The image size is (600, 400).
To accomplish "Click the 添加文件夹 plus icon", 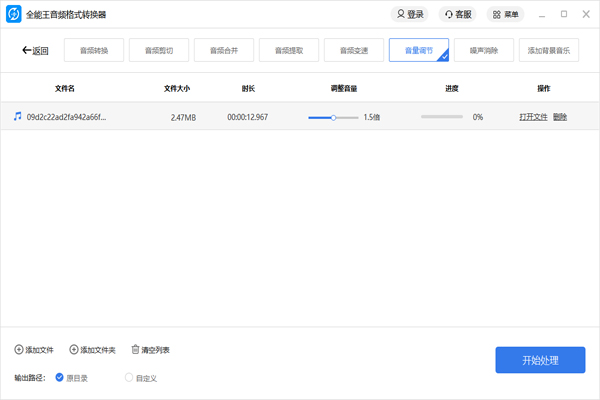I will (x=73, y=350).
